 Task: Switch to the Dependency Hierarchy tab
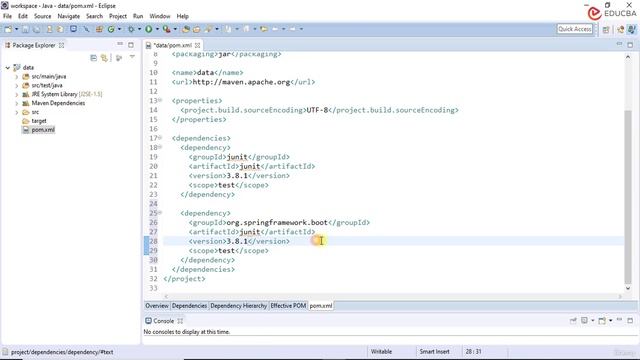[x=239, y=306]
